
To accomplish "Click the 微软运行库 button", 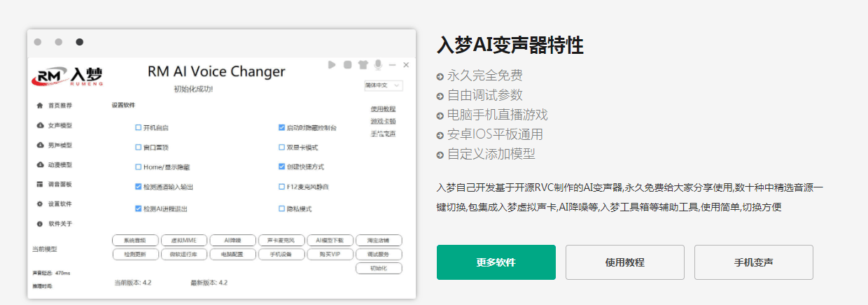I will [183, 255].
